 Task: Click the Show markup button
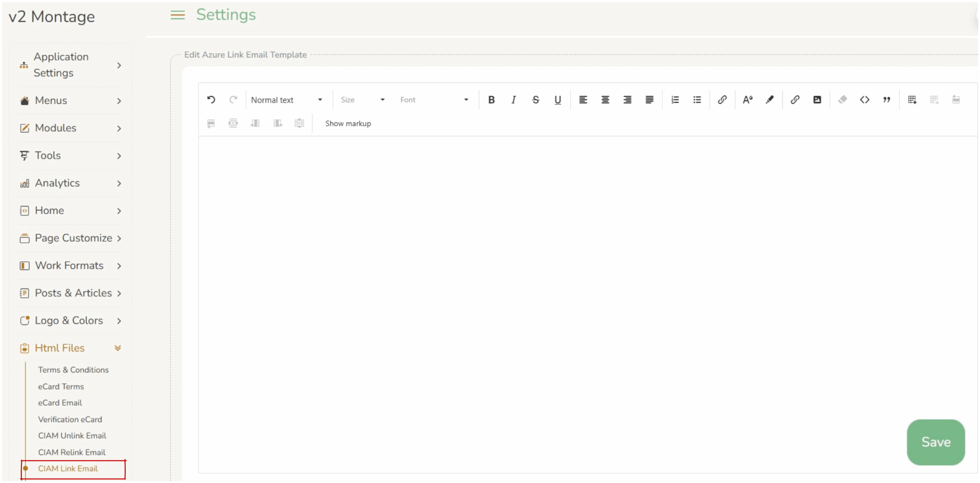pyautogui.click(x=348, y=123)
